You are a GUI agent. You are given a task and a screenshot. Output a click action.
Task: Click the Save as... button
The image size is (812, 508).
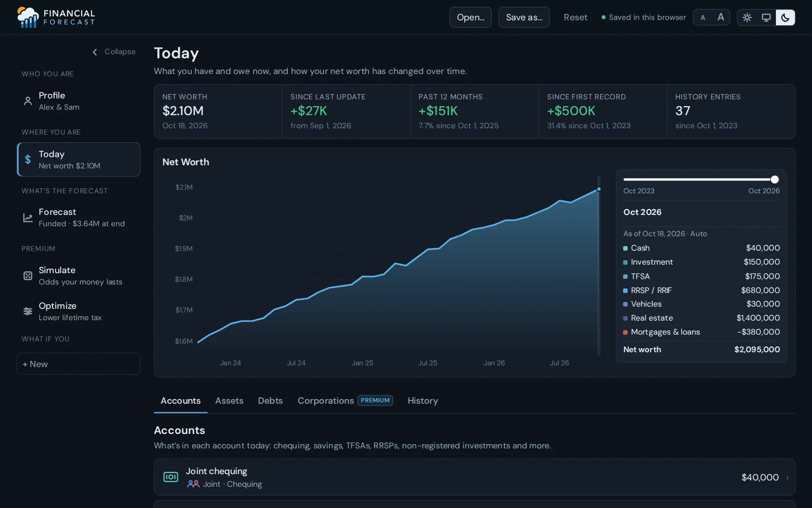tap(524, 17)
